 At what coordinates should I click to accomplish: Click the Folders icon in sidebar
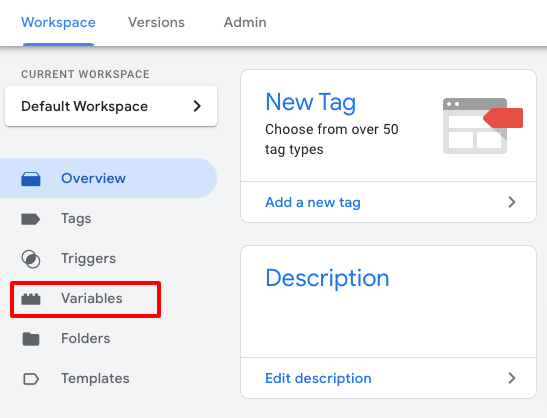[x=31, y=339]
